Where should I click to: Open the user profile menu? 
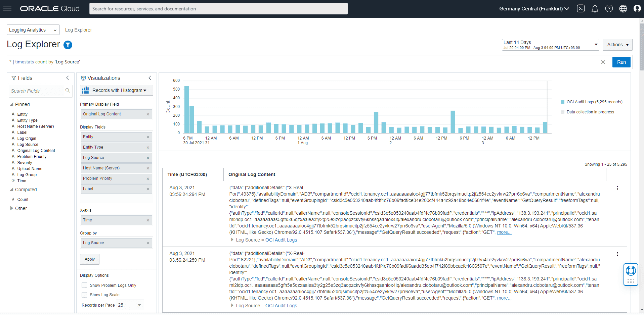click(x=637, y=9)
